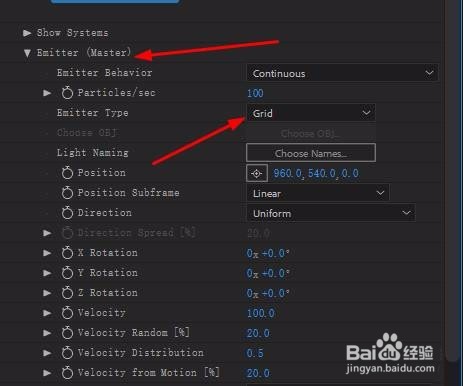The width and height of the screenshot is (463, 386).
Task: Open the Direction Uniform dropdown
Action: click(331, 213)
